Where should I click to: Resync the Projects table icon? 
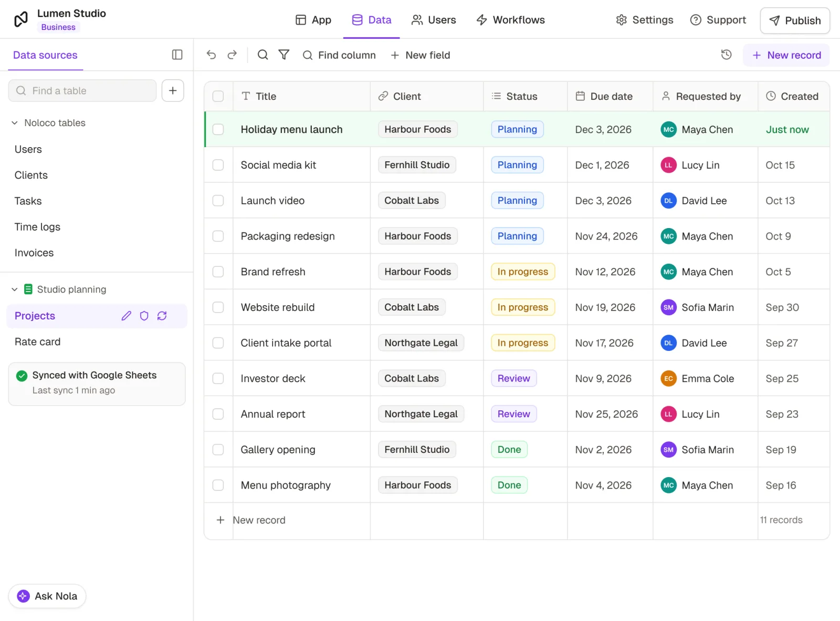tap(162, 316)
